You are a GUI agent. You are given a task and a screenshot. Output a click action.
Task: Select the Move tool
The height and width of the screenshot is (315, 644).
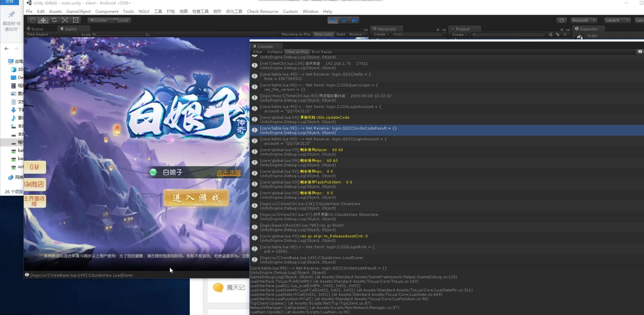tap(43, 20)
